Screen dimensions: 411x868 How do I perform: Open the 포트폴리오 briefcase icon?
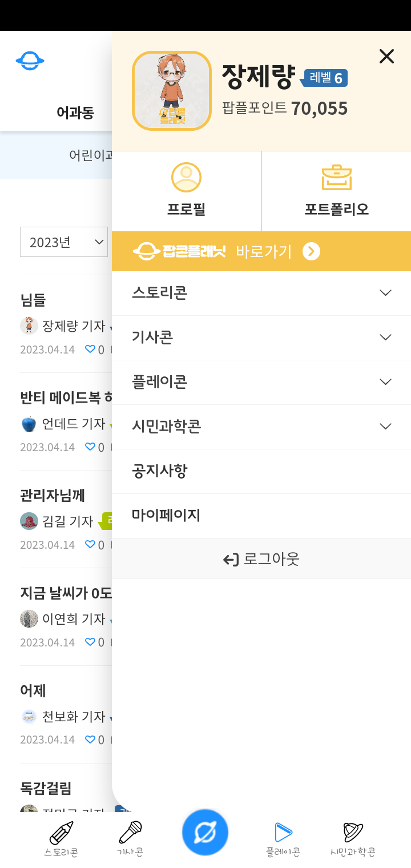tap(337, 178)
